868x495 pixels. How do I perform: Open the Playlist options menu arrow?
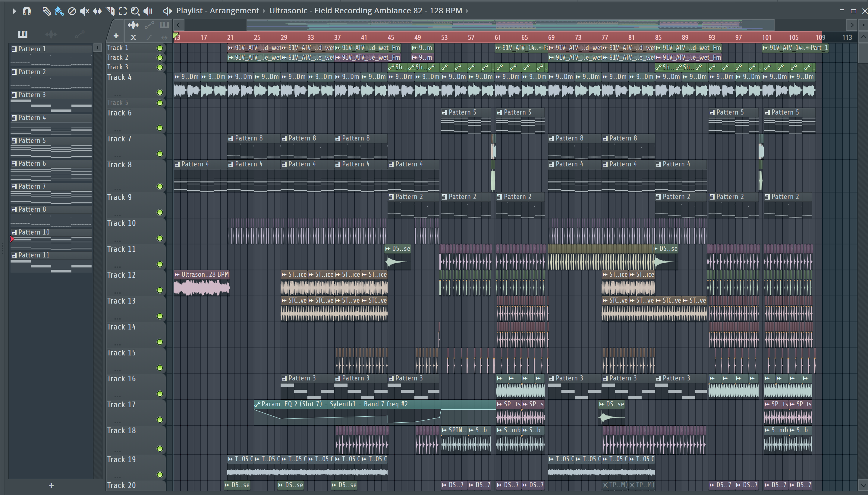[x=14, y=11]
